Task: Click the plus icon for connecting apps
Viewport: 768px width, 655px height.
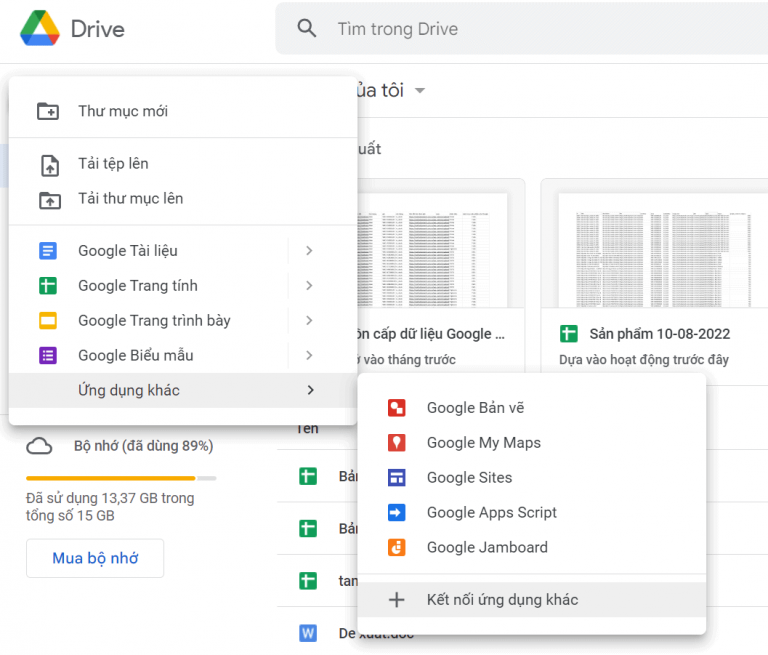Action: (x=396, y=600)
